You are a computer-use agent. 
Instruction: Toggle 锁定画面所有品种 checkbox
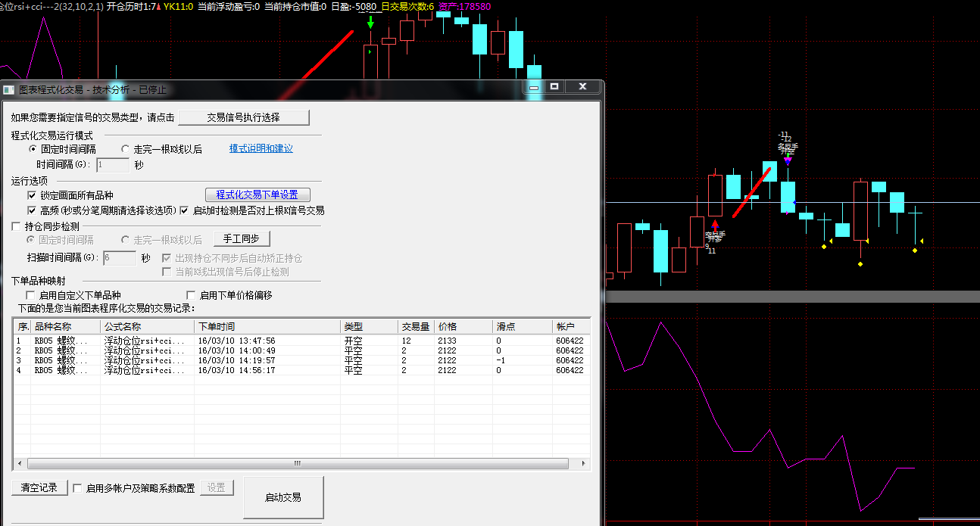tap(32, 195)
